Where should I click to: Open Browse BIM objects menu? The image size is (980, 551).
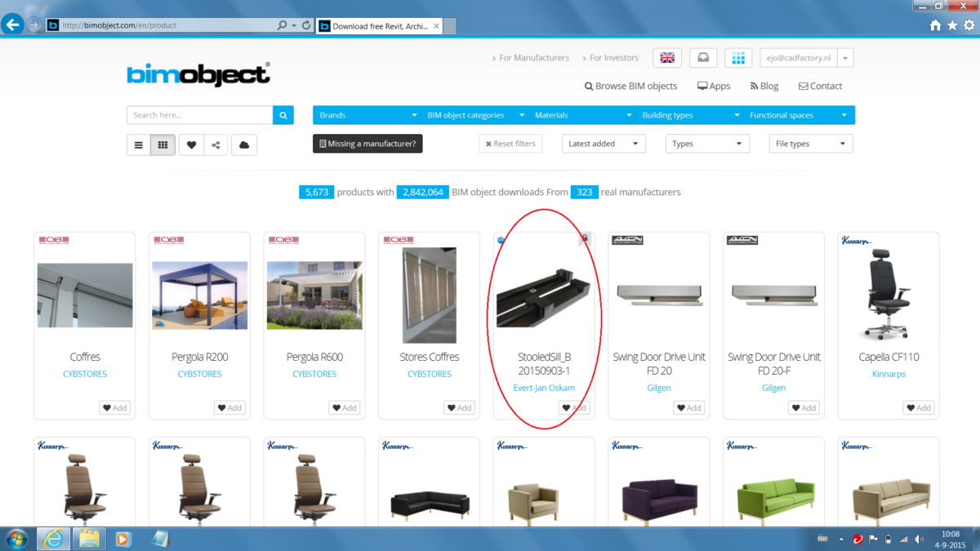tap(631, 86)
